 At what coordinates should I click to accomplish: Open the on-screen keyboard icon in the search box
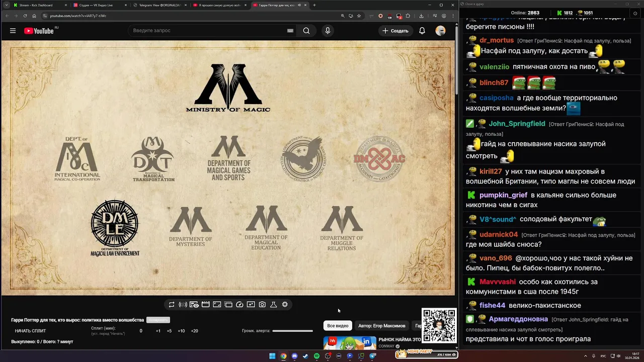(x=290, y=31)
